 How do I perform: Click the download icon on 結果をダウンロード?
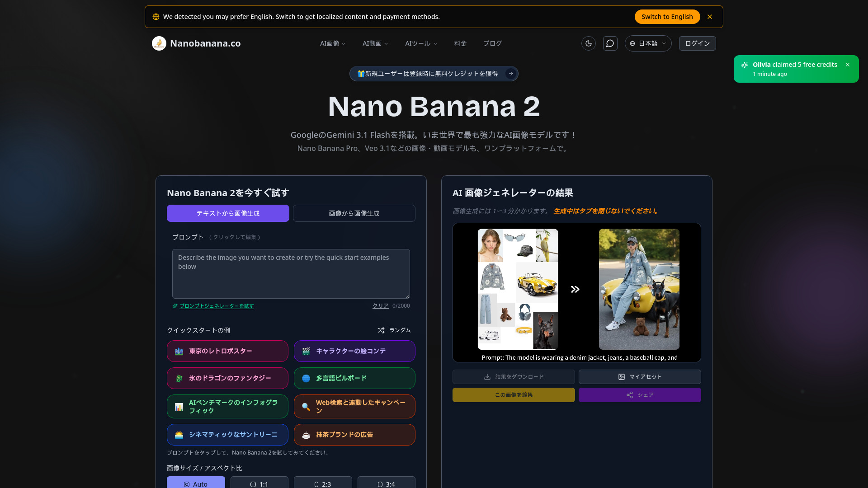pyautogui.click(x=487, y=377)
